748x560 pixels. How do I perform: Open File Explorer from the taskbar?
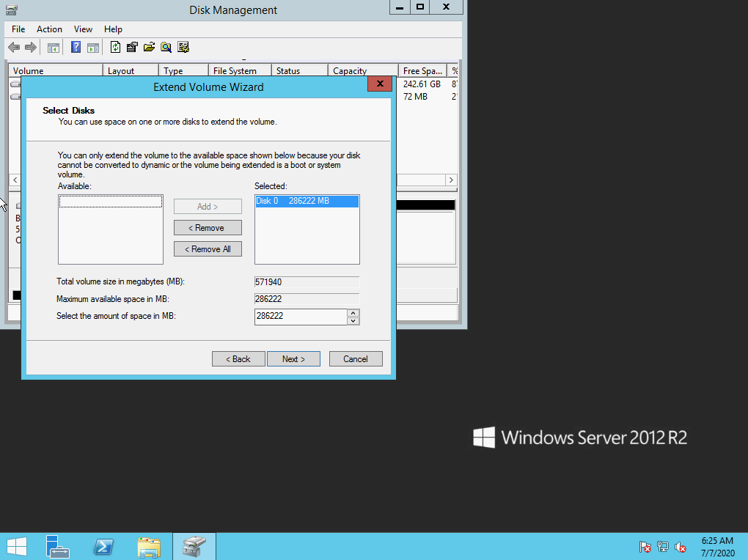(x=149, y=546)
